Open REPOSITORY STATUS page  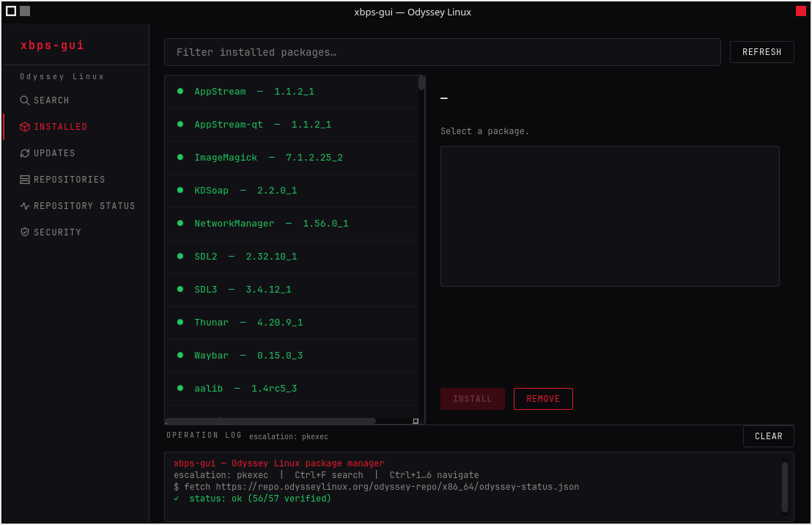tap(75, 206)
